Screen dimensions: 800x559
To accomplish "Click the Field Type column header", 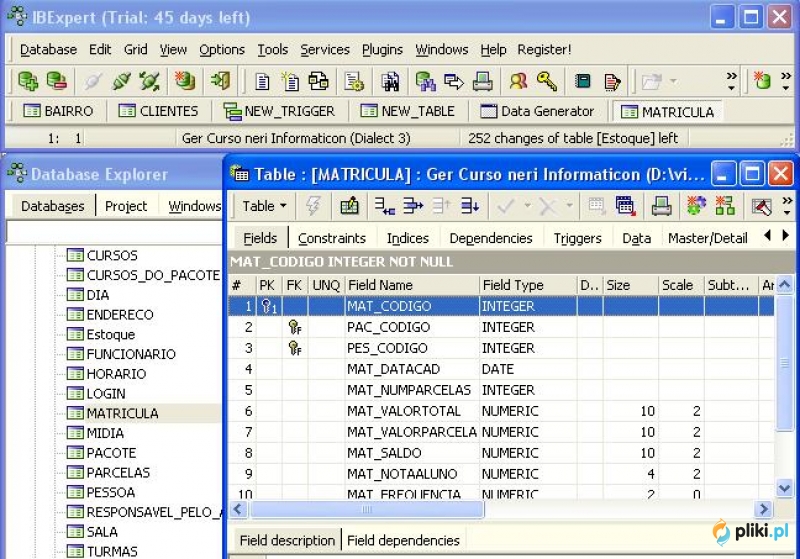I will (x=528, y=285).
